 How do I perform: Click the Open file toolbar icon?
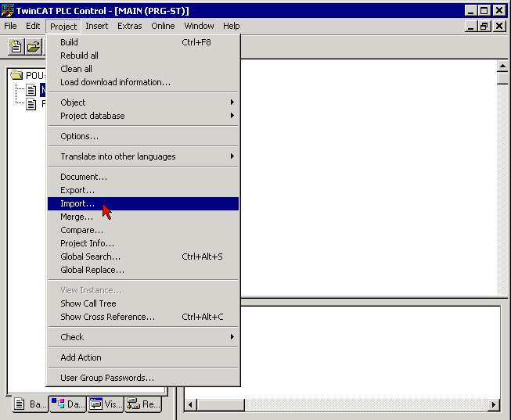pyautogui.click(x=34, y=47)
